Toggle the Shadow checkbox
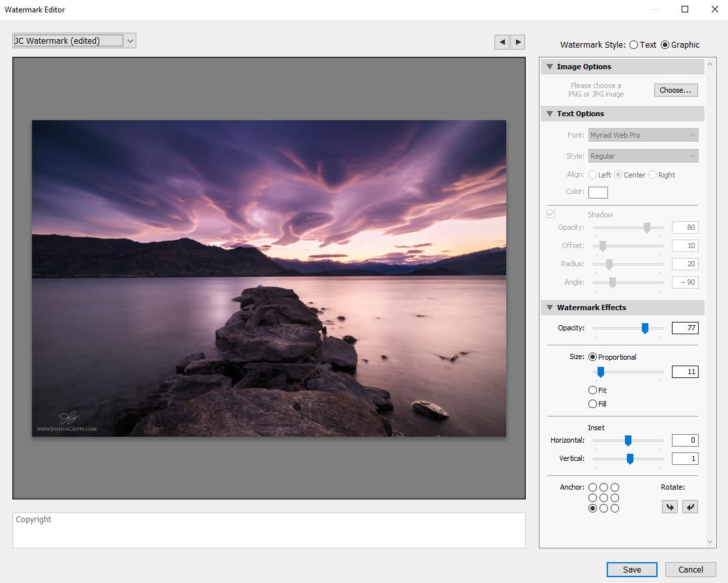Viewport: 728px width, 583px height. point(551,214)
